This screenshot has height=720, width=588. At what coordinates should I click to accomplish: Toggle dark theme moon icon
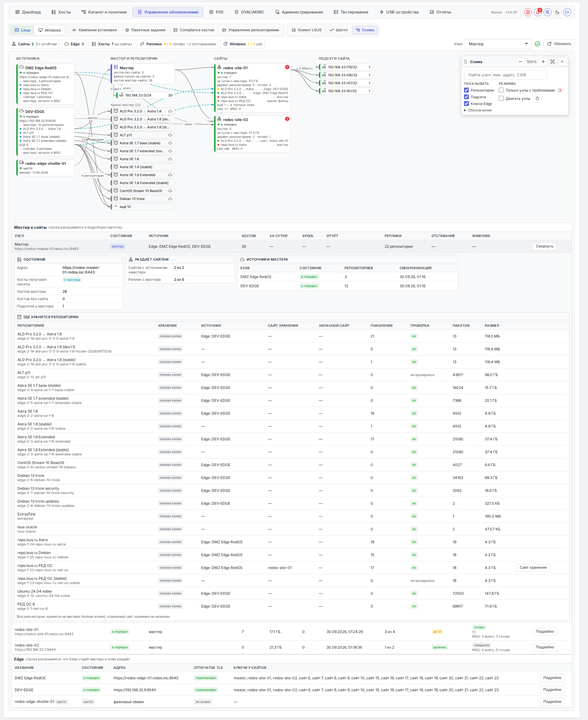pos(557,12)
